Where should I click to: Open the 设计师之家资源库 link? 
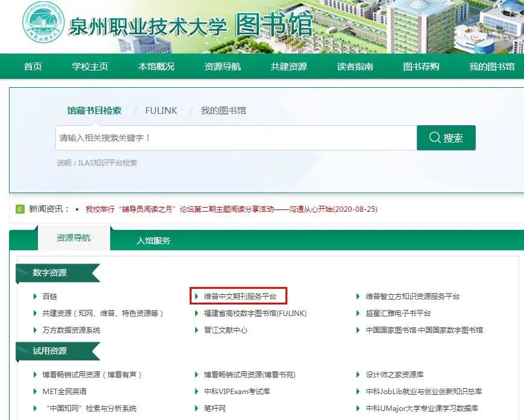pos(395,375)
